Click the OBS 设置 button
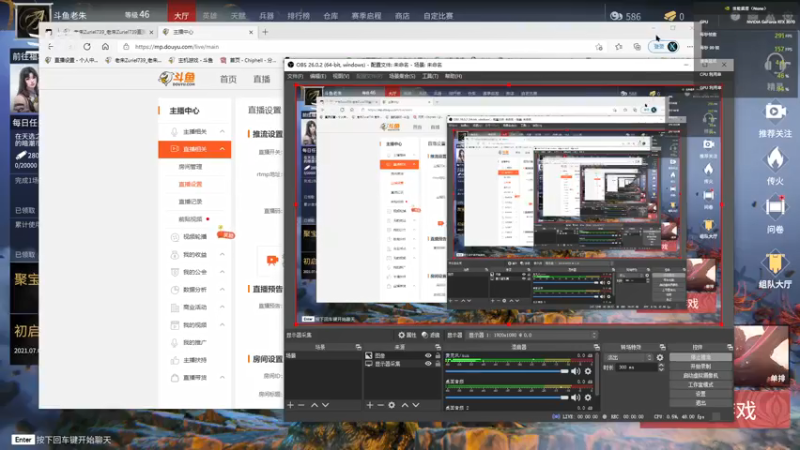 click(701, 394)
